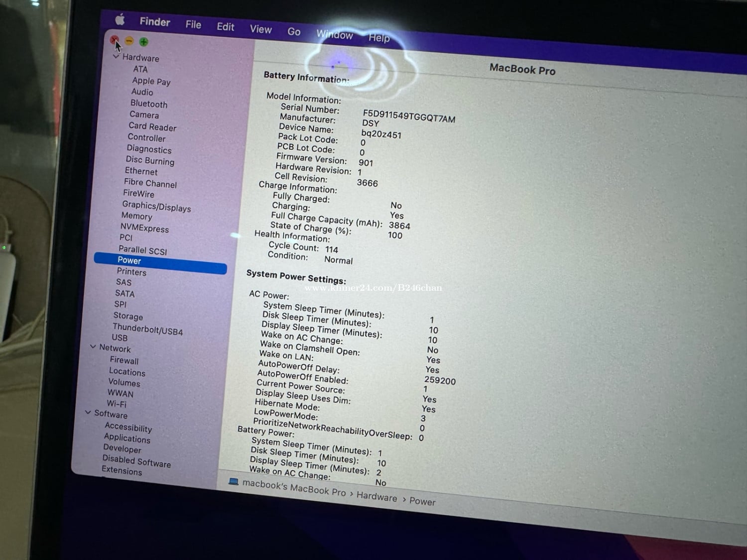Open the Finder menu
This screenshot has height=560, width=747.
click(x=154, y=22)
